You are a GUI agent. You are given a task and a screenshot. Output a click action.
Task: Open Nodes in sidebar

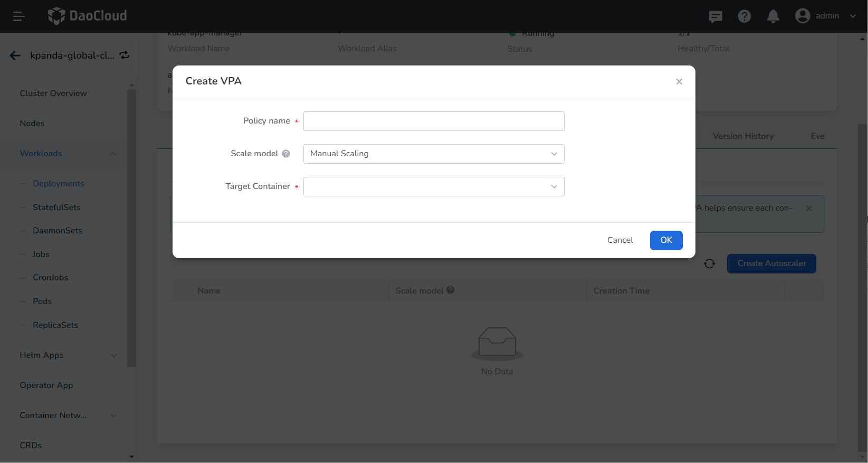[32, 124]
